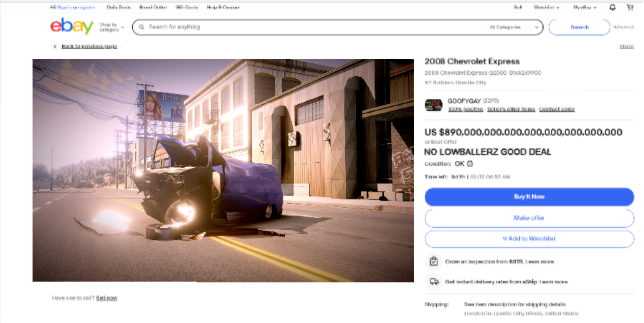The height and width of the screenshot is (323, 644).
Task: Click the register link
Action: point(87,7)
